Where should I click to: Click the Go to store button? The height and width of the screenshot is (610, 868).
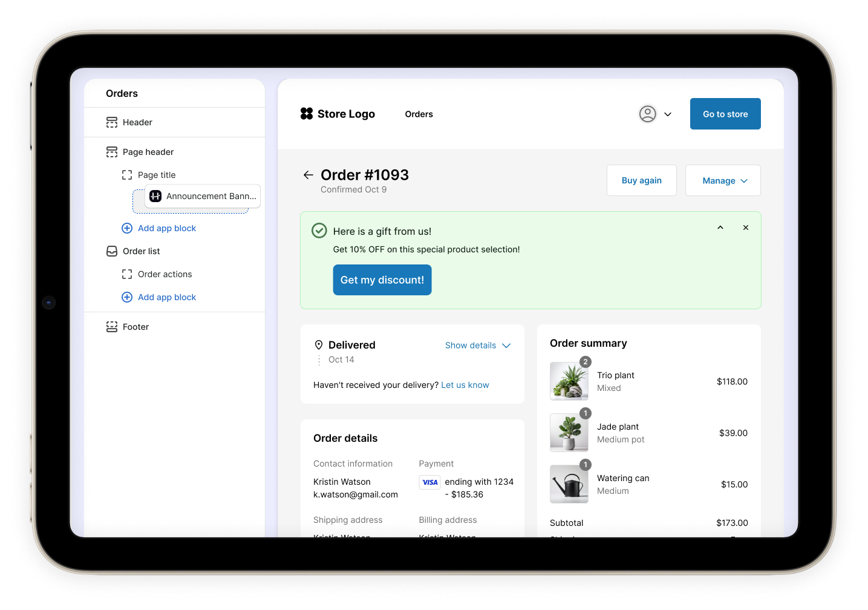tap(725, 114)
